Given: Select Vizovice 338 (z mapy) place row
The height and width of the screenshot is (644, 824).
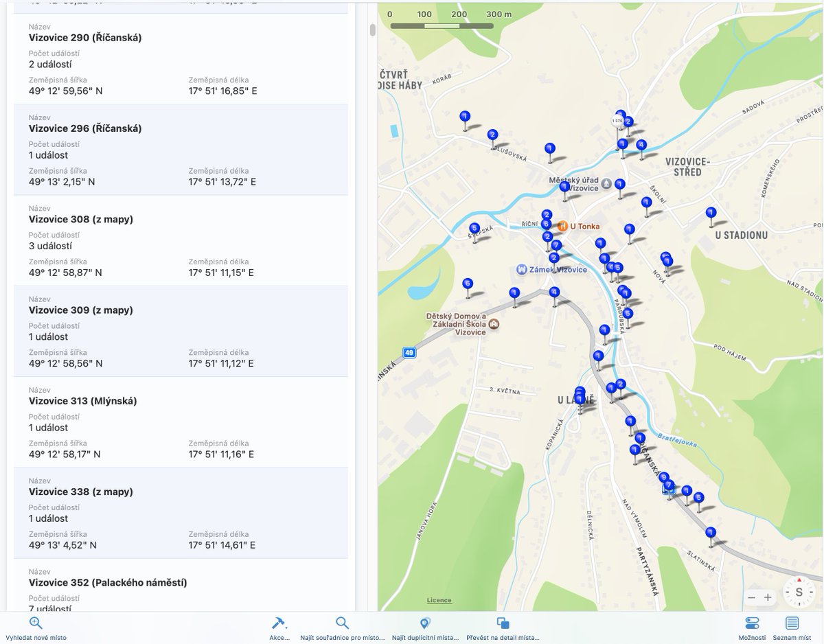Looking at the screenshot, I should [181, 513].
